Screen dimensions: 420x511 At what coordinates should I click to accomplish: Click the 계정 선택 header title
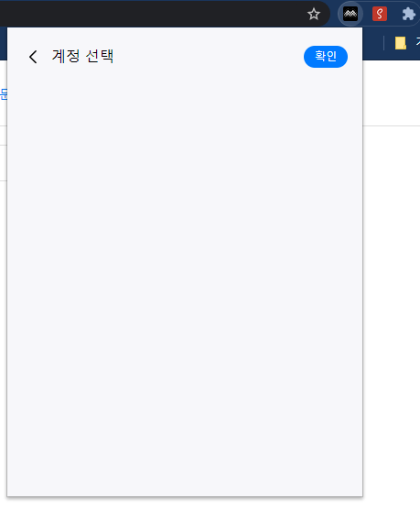(x=82, y=57)
